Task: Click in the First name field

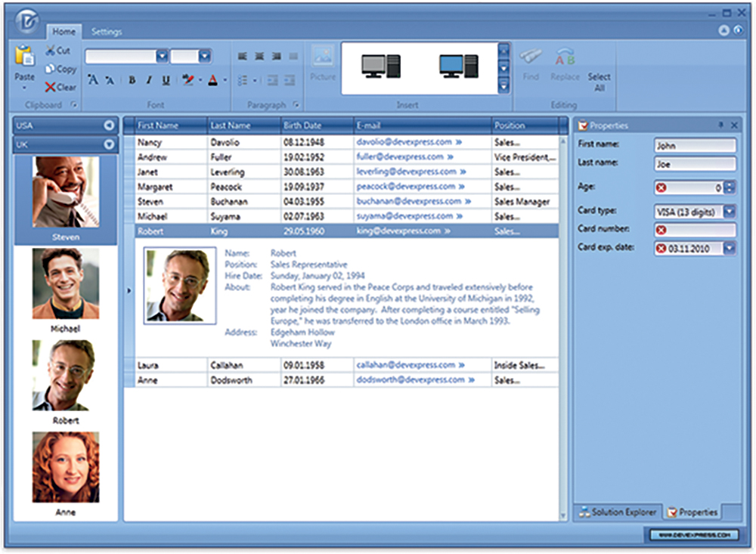Action: [x=695, y=145]
